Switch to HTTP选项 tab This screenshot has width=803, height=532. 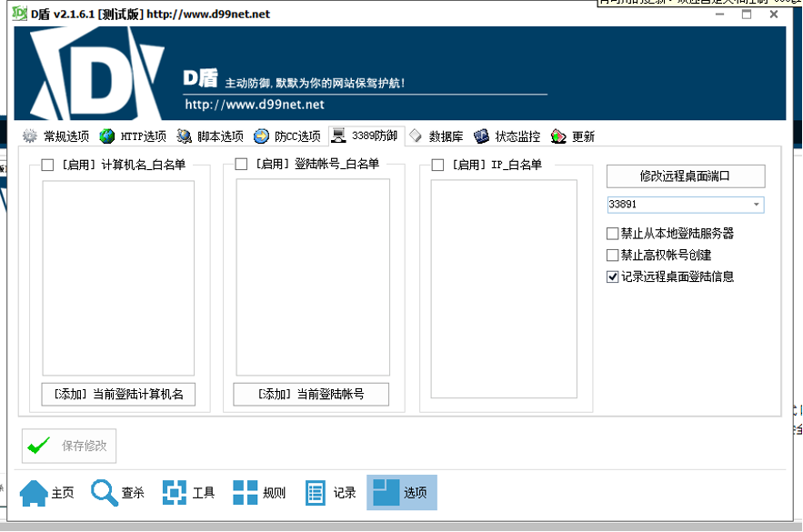pyautogui.click(x=133, y=136)
